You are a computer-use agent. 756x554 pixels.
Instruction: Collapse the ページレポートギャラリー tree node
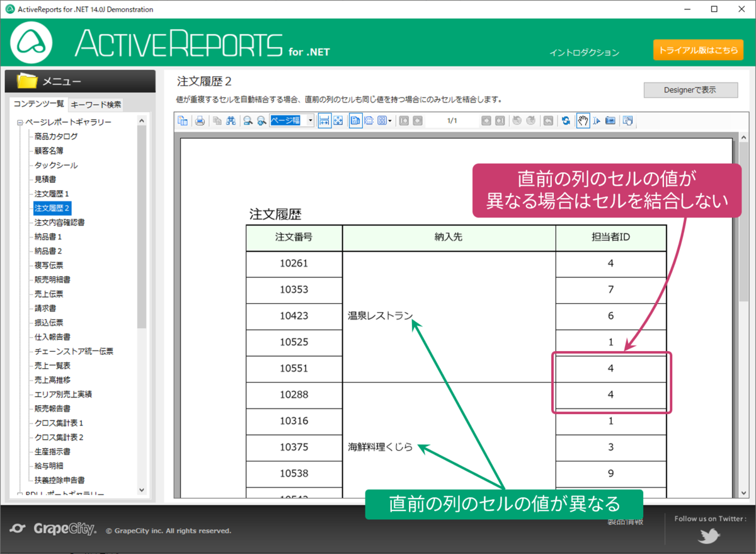click(x=20, y=122)
